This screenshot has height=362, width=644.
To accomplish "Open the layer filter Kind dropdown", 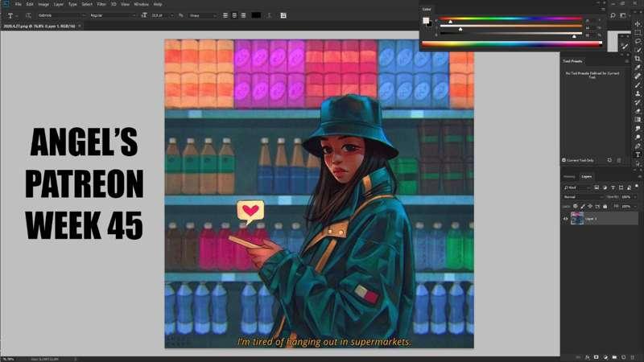I will click(576, 187).
